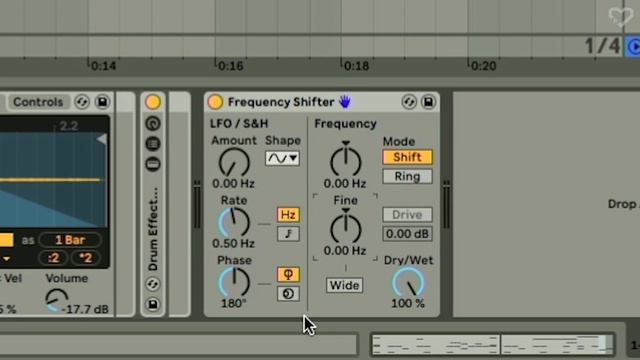
Task: Adjust the LFO Rate knob
Action: click(x=234, y=222)
